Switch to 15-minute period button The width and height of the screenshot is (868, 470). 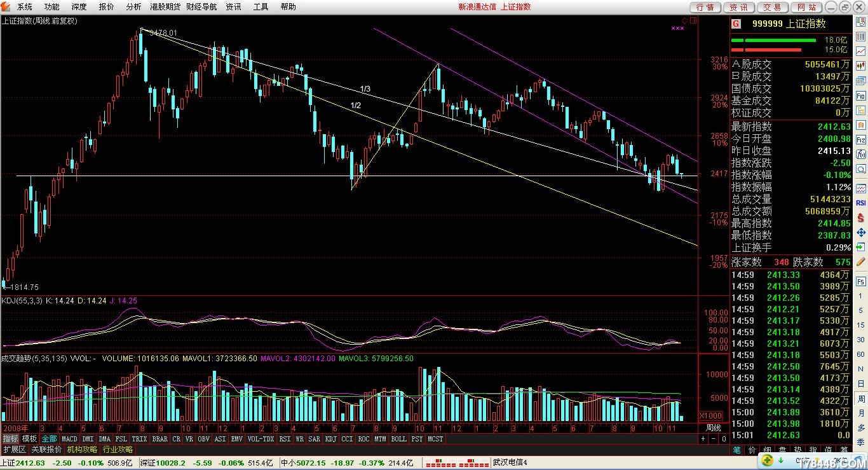[x=860, y=325]
